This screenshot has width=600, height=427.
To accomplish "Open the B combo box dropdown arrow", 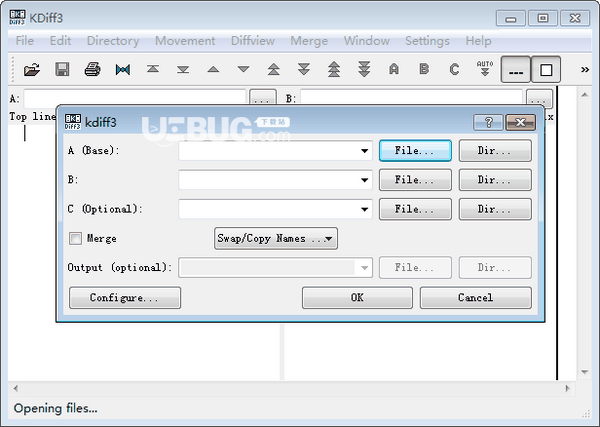I will (x=364, y=180).
